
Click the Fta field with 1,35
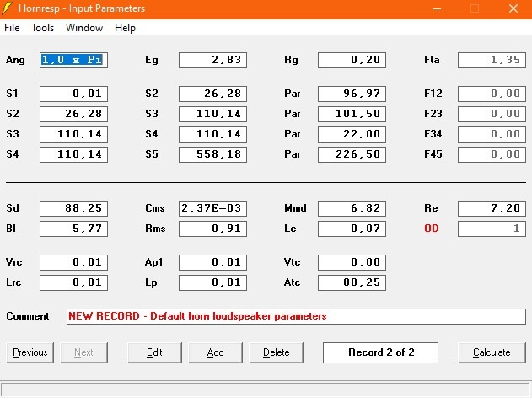click(x=492, y=60)
